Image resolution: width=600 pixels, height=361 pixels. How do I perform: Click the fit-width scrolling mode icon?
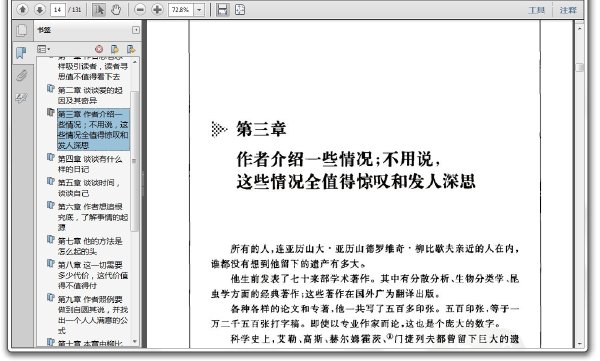pos(223,10)
